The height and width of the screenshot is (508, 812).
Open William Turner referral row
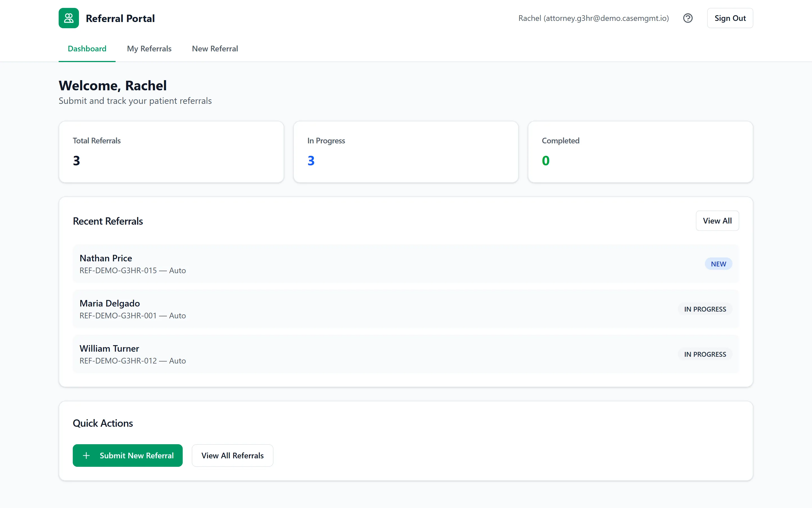[x=406, y=354]
